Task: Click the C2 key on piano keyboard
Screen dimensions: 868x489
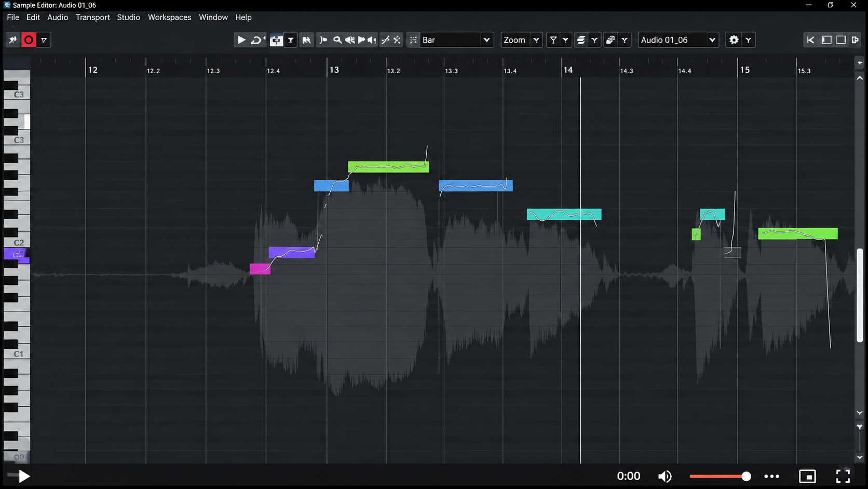Action: (17, 243)
